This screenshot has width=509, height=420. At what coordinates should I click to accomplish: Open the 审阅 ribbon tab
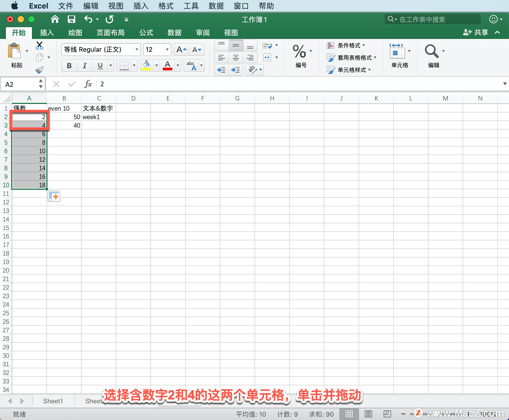(203, 33)
